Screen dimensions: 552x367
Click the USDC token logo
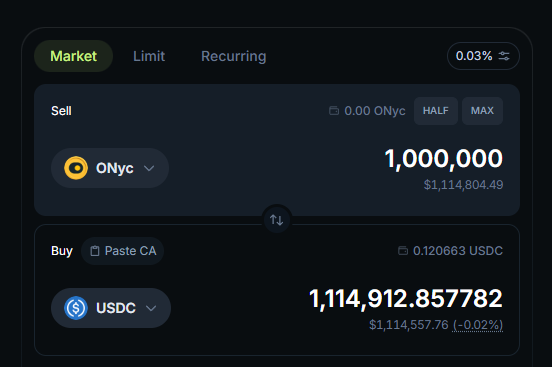coord(76,308)
